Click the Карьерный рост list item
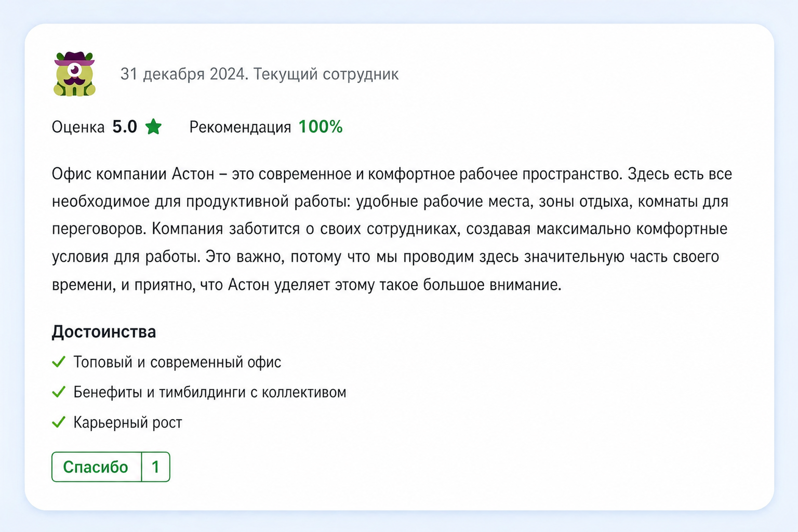Image resolution: width=798 pixels, height=532 pixels. point(128,422)
